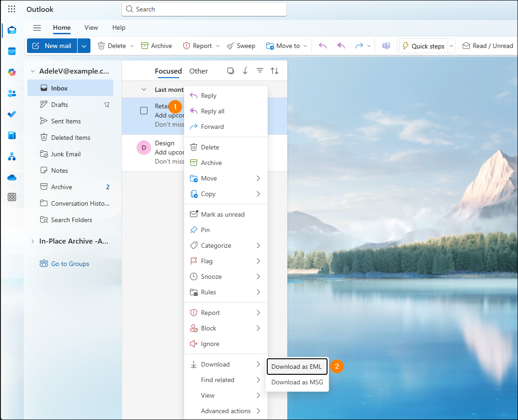Collapse the Last month message group
The width and height of the screenshot is (518, 420).
(x=144, y=89)
